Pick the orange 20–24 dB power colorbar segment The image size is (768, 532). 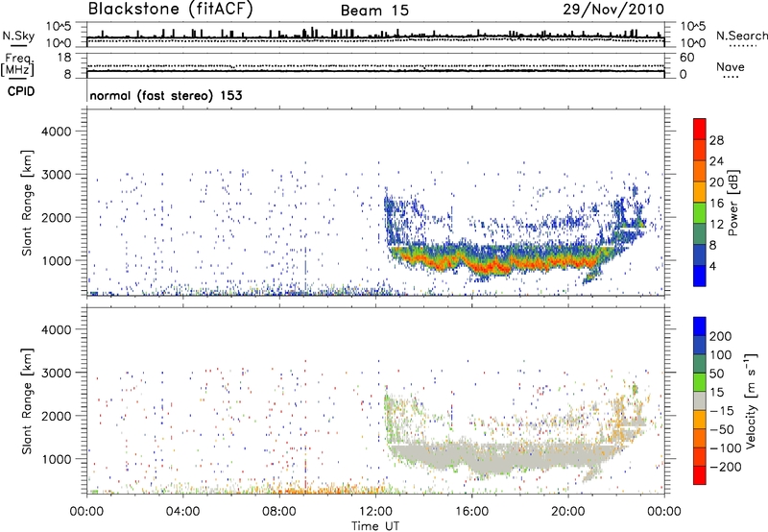700,171
